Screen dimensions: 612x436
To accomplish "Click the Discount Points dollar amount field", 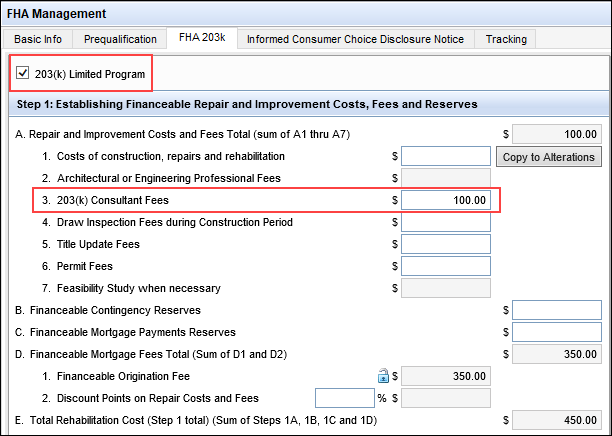I will (x=446, y=398).
